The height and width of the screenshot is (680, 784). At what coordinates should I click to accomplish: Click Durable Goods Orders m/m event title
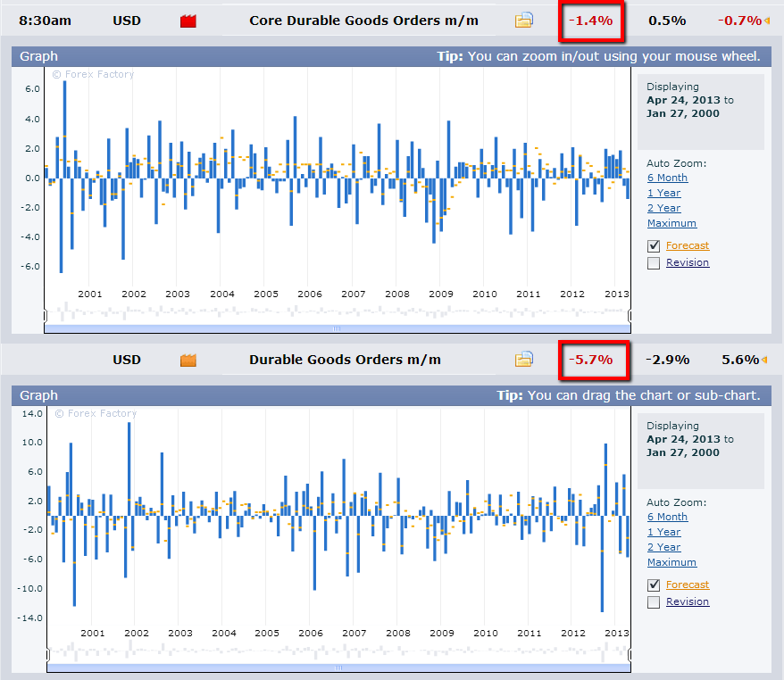coord(345,360)
